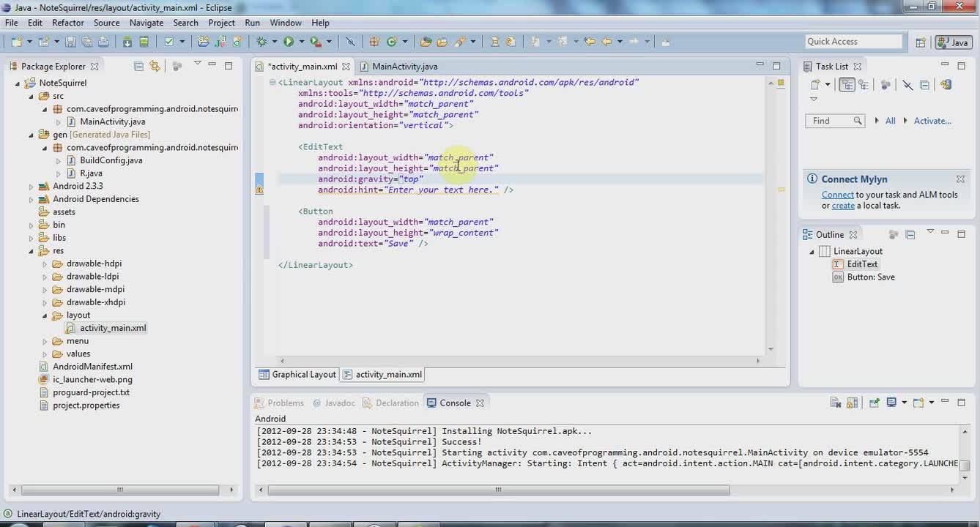This screenshot has height=527, width=980.
Task: Open the Refactor menu
Action: (x=68, y=23)
